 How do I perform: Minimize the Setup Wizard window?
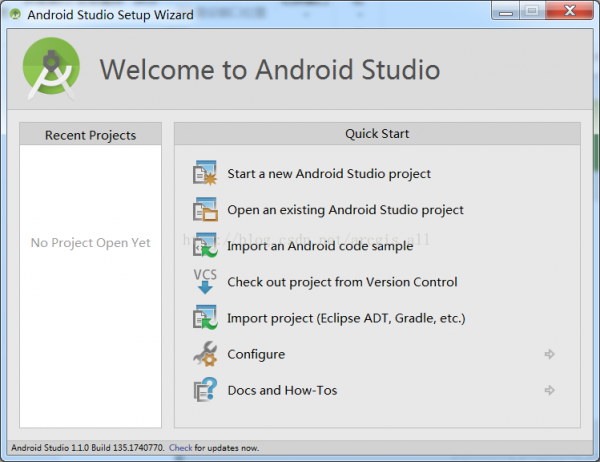coord(505,10)
